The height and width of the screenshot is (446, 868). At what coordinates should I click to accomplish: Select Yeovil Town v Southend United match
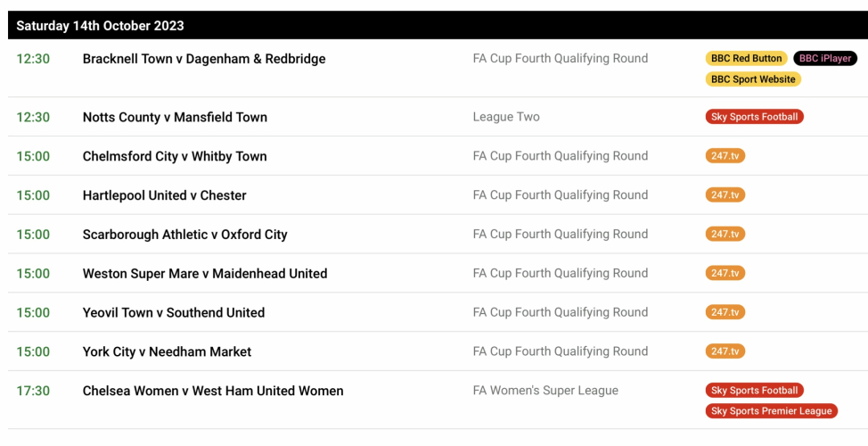[174, 313]
